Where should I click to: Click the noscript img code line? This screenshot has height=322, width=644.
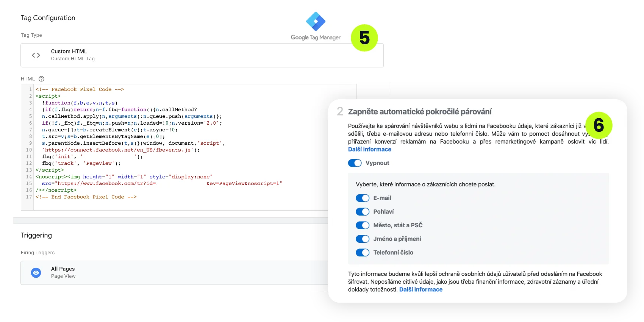[124, 177]
